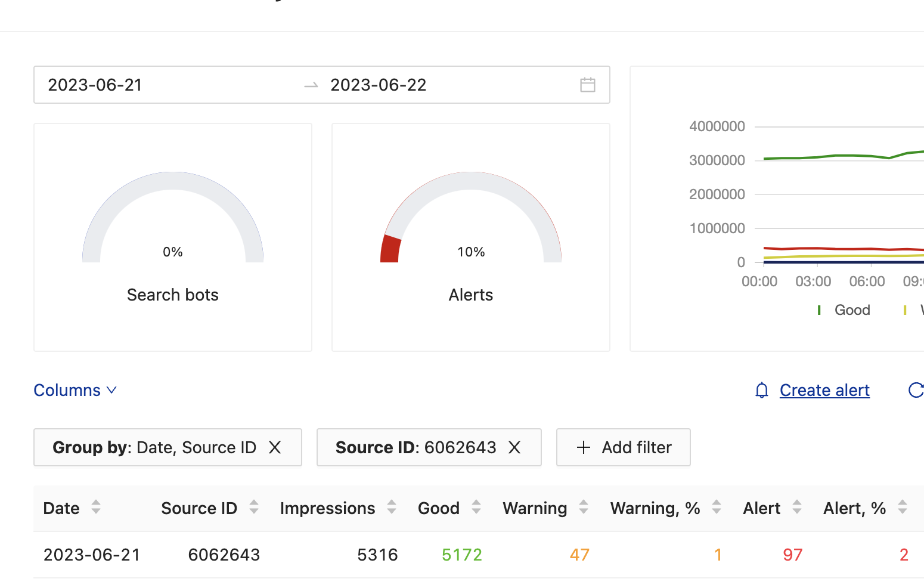Remove the Group by filter via X
Viewport: 924px width, 588px height.
[x=275, y=447]
